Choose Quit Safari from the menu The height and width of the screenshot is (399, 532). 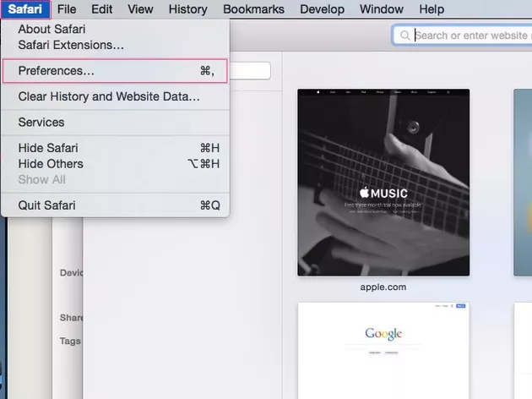[116, 205]
